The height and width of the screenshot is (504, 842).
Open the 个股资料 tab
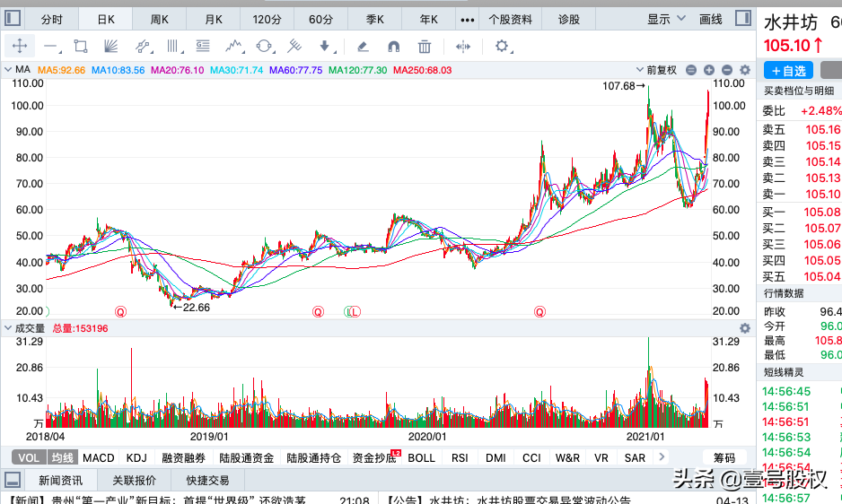[x=510, y=20]
